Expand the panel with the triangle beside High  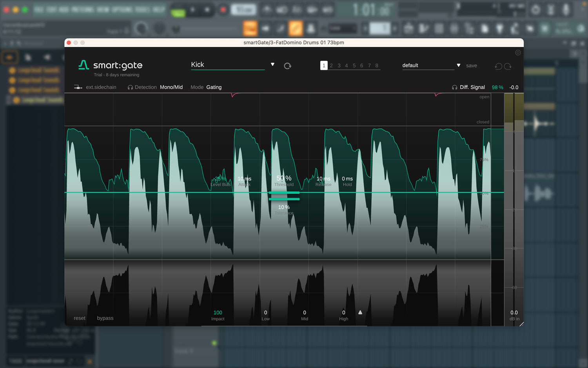click(360, 312)
